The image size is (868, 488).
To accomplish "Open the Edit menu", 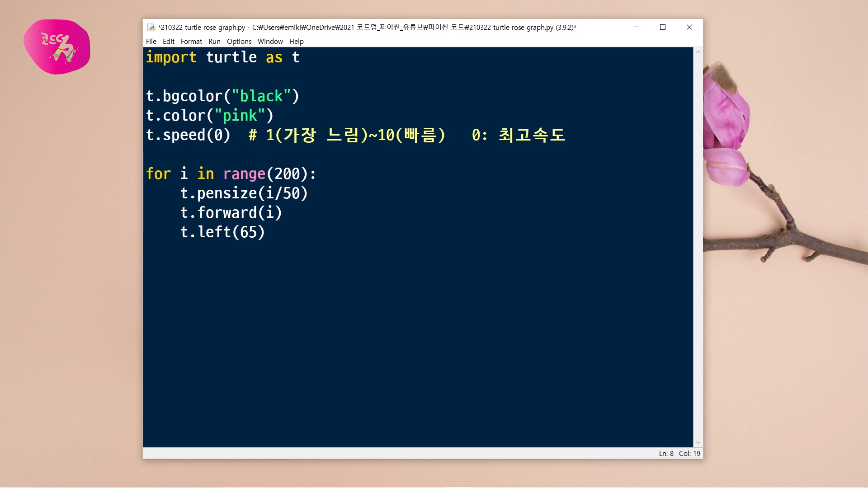I will (x=168, y=41).
